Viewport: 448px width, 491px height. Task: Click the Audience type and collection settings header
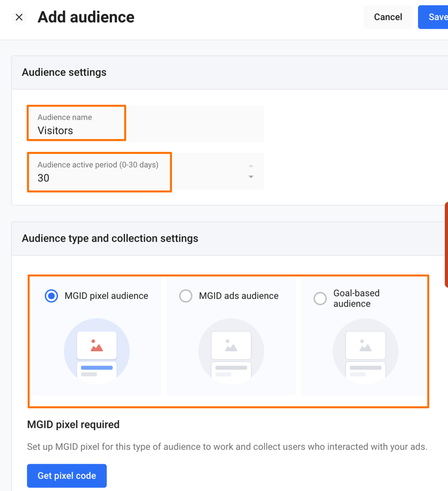pyautogui.click(x=109, y=238)
